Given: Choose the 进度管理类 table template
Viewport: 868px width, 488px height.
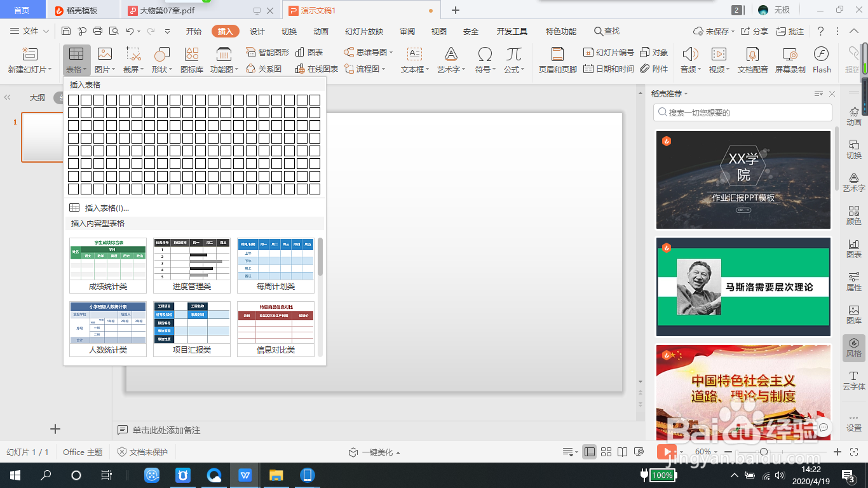Looking at the screenshot, I should 192,265.
